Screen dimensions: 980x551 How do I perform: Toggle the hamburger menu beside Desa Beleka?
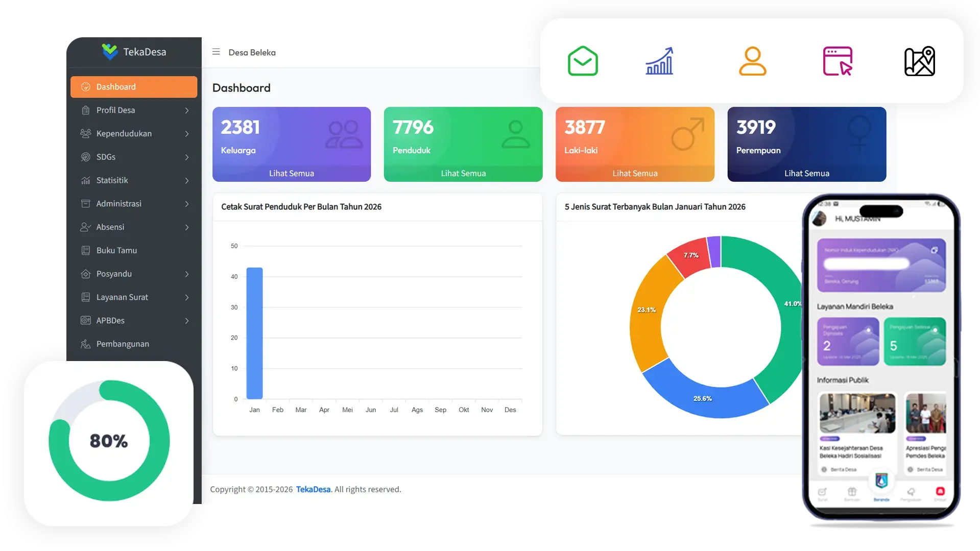[x=216, y=52]
